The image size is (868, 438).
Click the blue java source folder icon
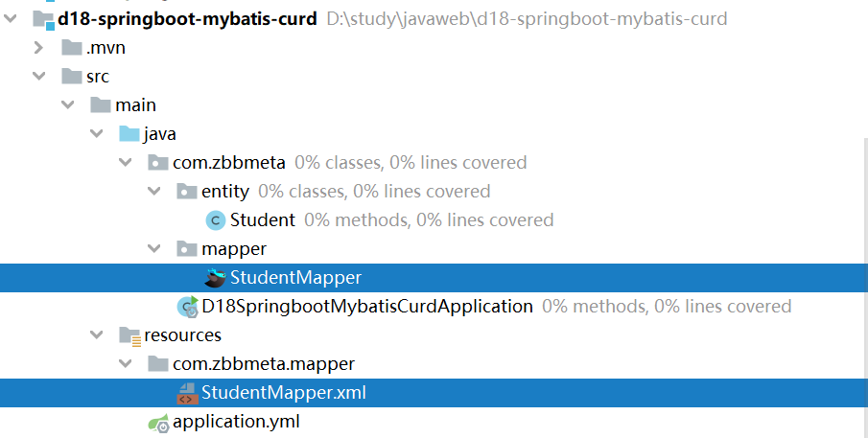click(129, 134)
